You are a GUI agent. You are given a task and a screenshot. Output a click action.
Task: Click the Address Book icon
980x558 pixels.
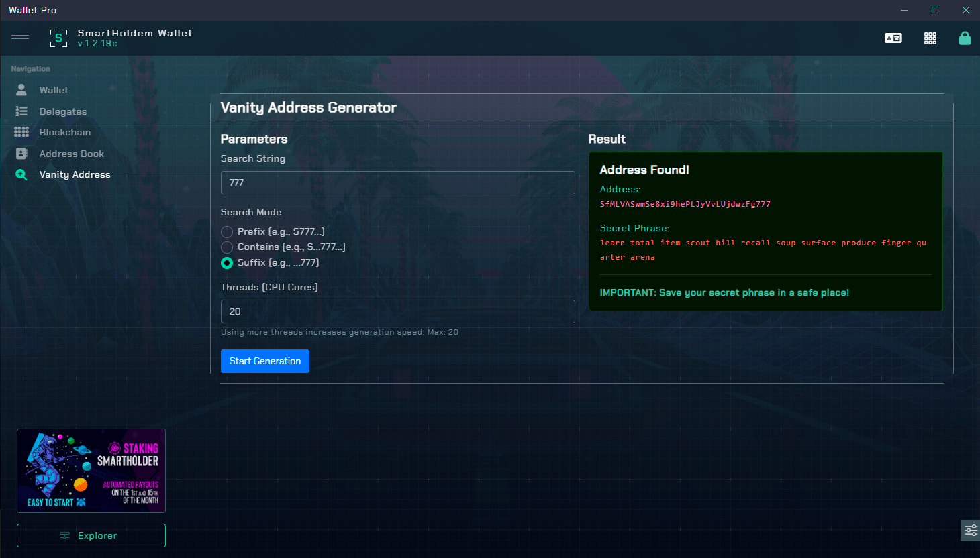pos(21,154)
